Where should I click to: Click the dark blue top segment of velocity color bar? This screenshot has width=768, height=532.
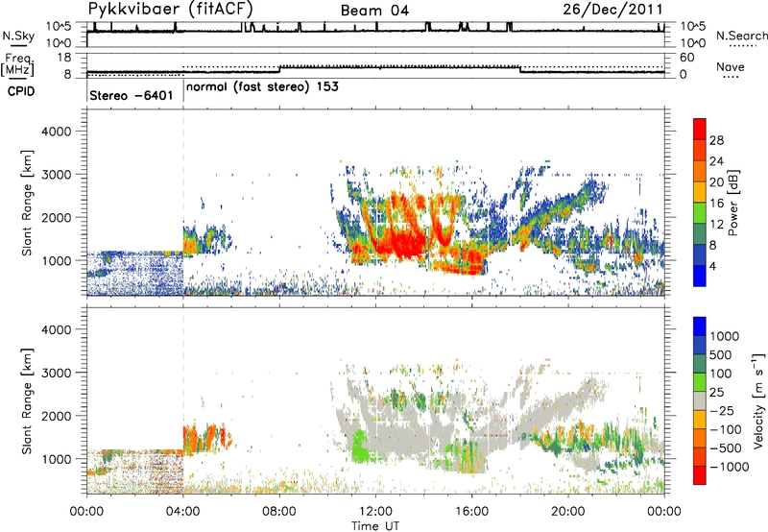tap(700, 326)
